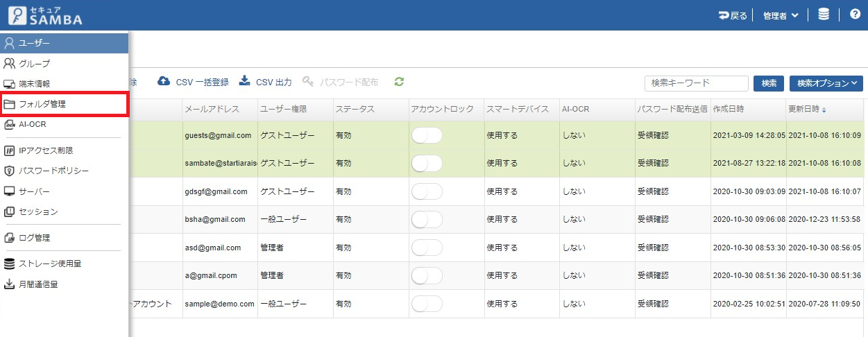Click CSV 出力 download icon
The height and width of the screenshot is (337, 868).
click(x=244, y=82)
